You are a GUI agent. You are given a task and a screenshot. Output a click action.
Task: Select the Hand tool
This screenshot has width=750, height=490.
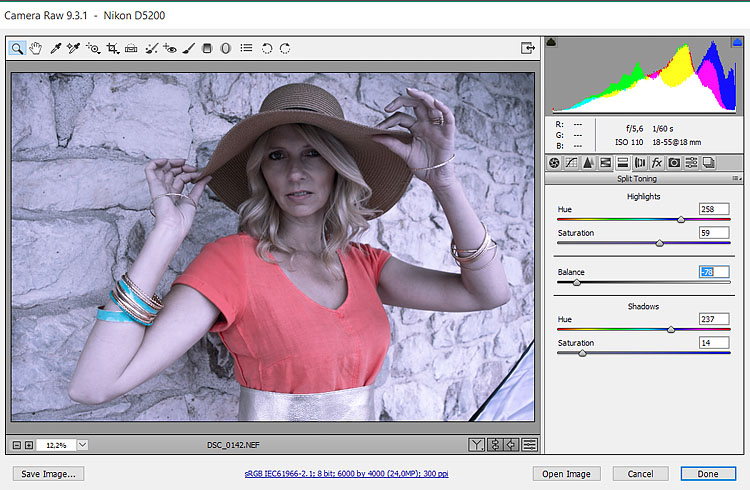click(x=36, y=48)
